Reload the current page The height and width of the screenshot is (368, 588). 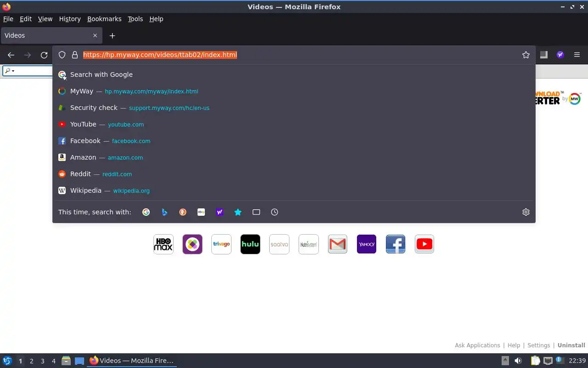[x=44, y=55]
